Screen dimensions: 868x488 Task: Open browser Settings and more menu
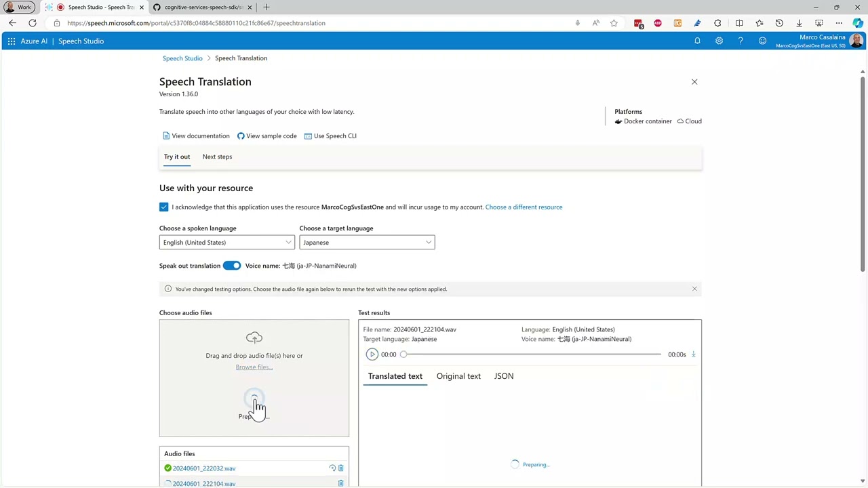pos(839,23)
